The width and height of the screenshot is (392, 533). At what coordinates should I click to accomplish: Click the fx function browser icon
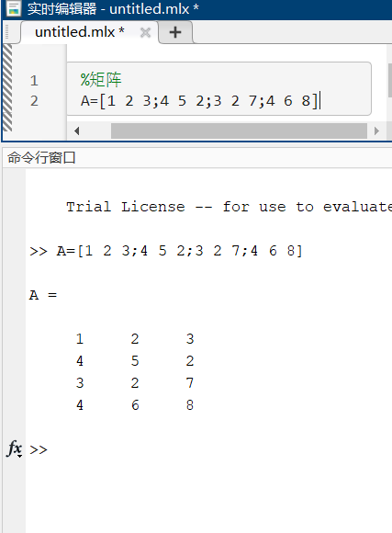coord(15,448)
